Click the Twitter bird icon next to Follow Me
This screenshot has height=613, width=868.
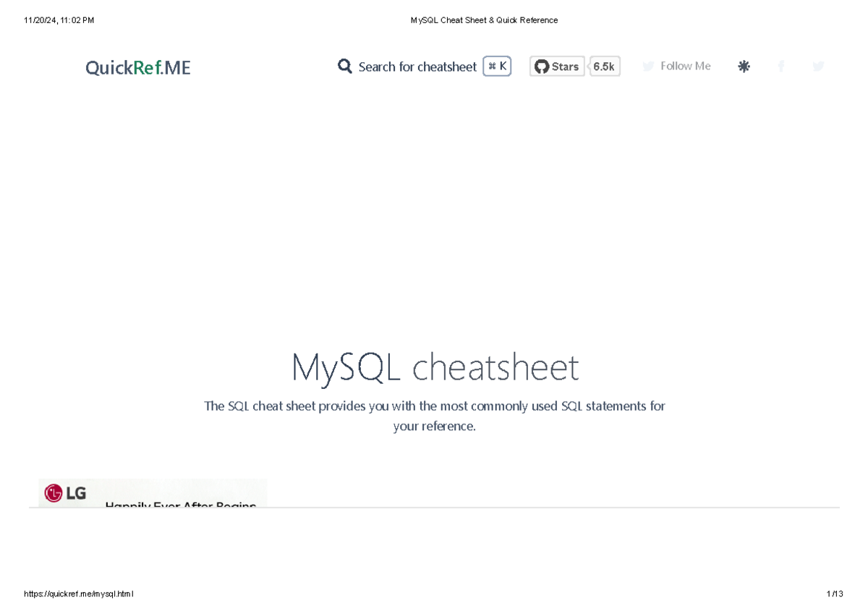[x=648, y=66]
